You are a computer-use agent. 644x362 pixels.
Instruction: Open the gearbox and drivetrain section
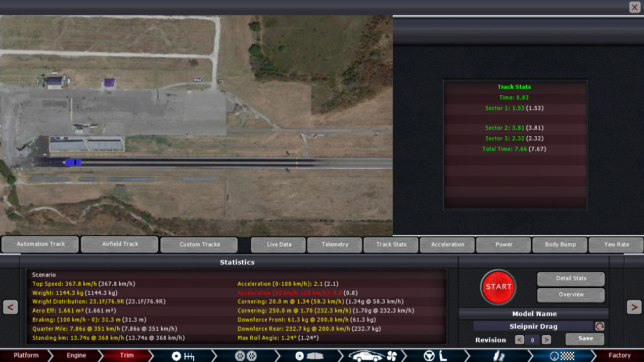(x=183, y=356)
